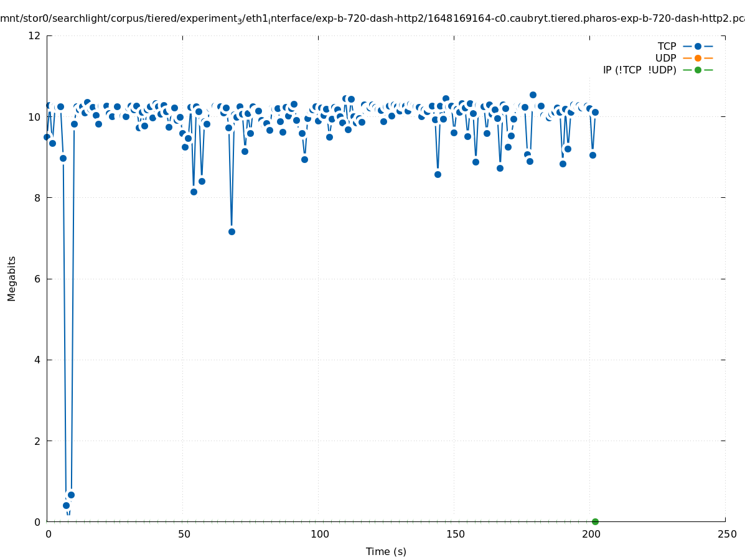
Task: Click the green IP legend marker
Action: (x=698, y=70)
